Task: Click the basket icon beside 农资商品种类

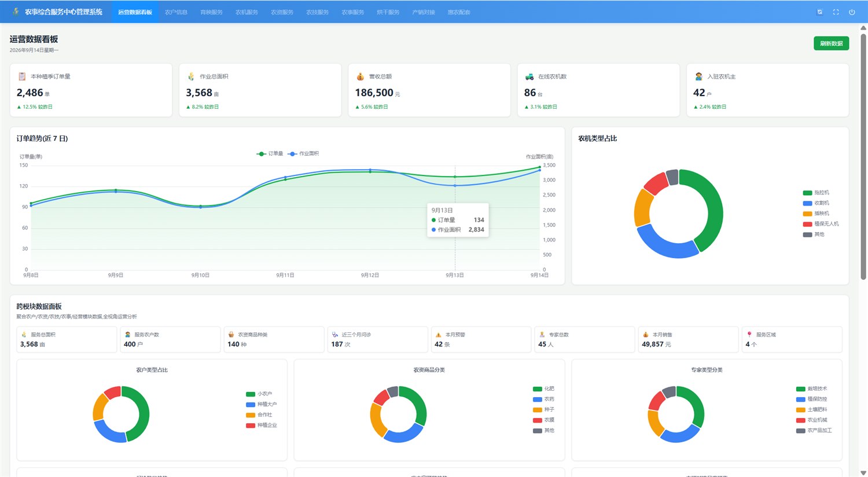Action: (231, 335)
